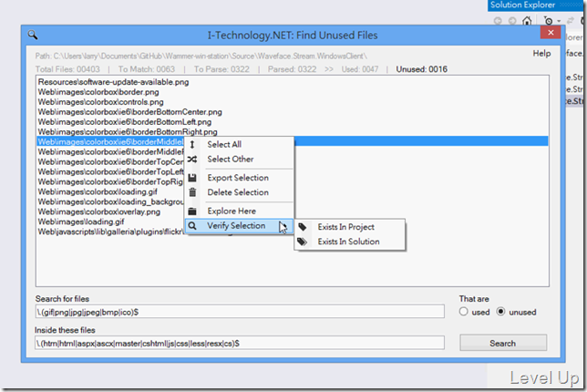This screenshot has width=587, height=392.
Task: Choose Delete Selection menu entry
Action: [238, 192]
